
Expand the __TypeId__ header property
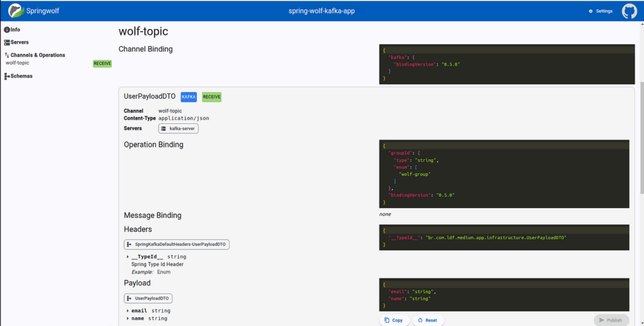[128, 257]
